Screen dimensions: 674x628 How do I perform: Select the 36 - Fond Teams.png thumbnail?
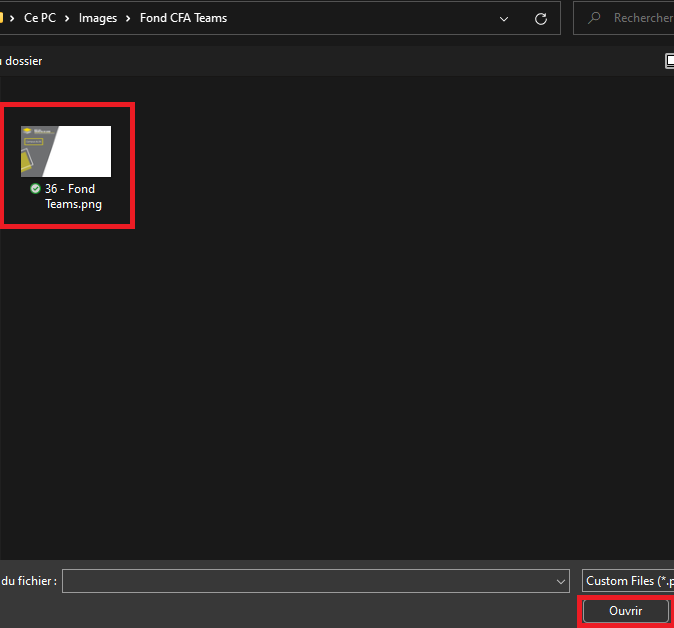(x=66, y=151)
